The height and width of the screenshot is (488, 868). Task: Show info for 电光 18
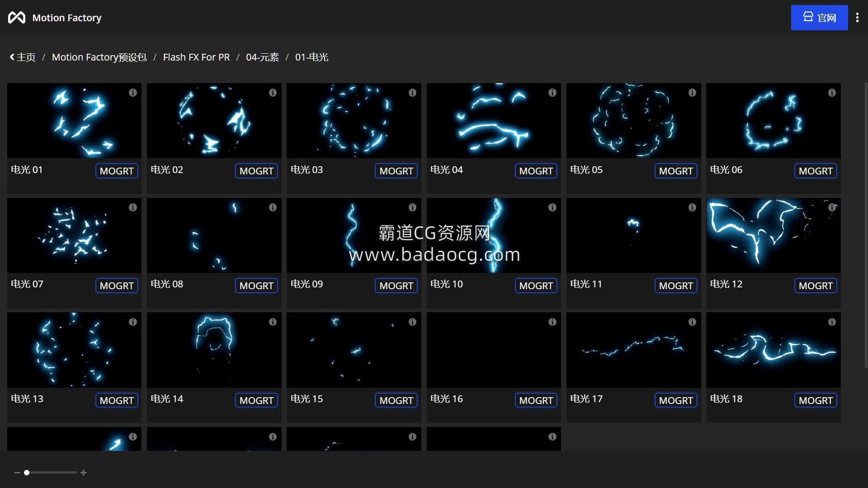832,322
